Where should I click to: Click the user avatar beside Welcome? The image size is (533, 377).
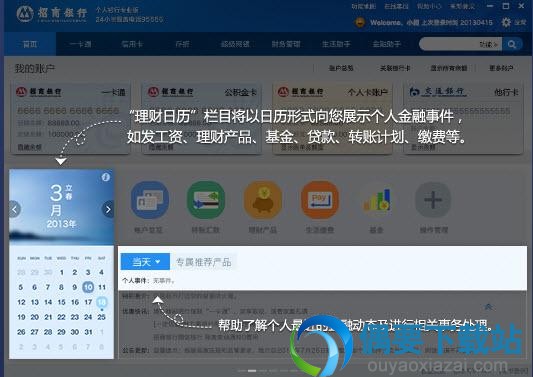[x=360, y=23]
